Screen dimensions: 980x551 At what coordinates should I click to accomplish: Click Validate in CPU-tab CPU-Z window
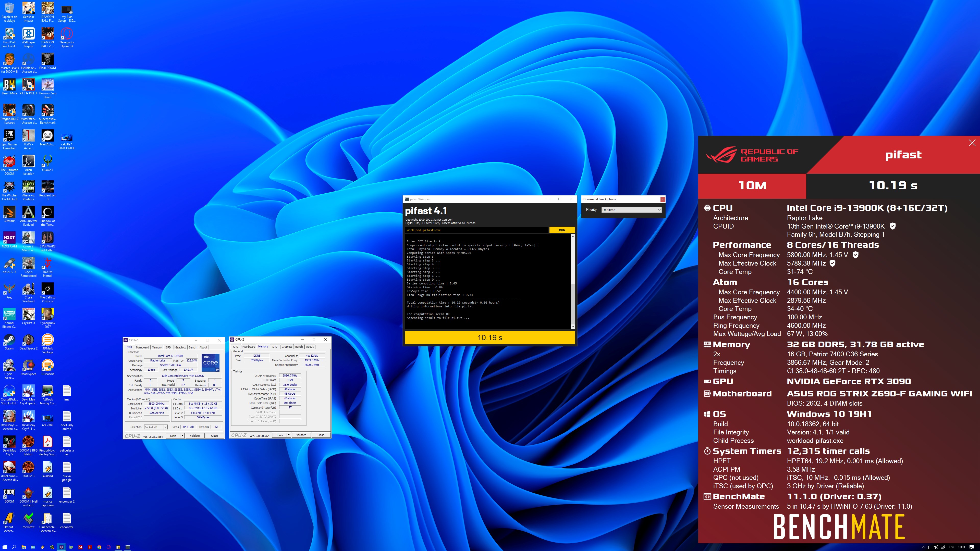(195, 436)
